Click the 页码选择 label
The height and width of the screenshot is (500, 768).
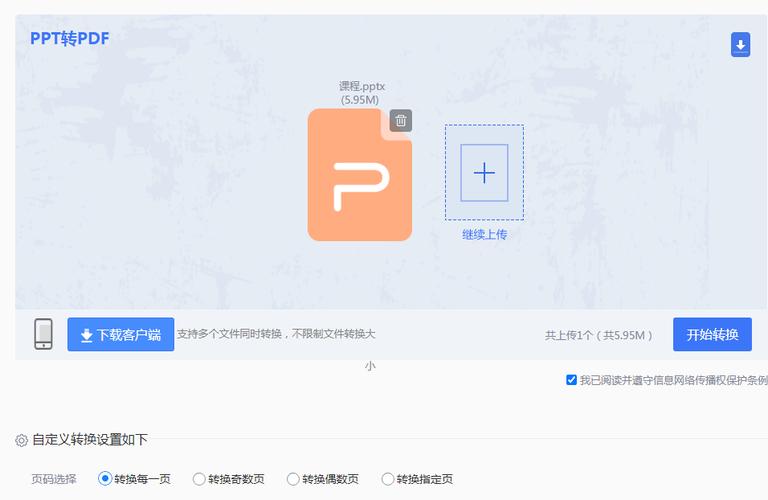pos(54,479)
